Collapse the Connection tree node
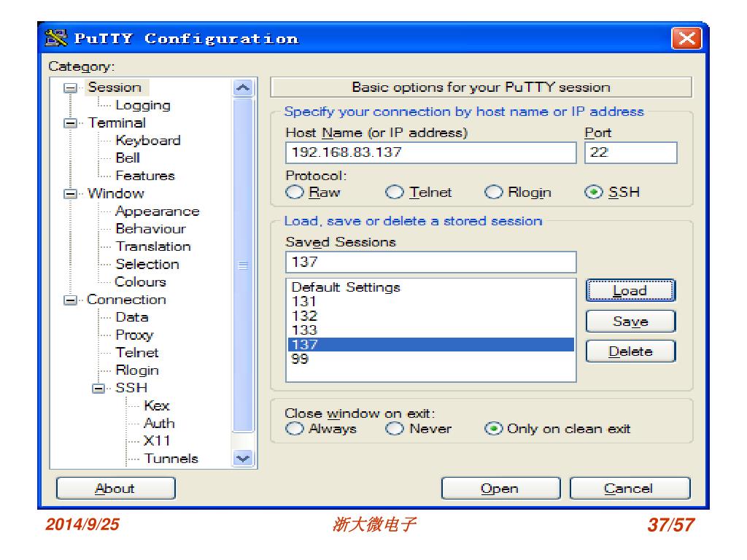The width and height of the screenshot is (747, 560). click(70, 300)
